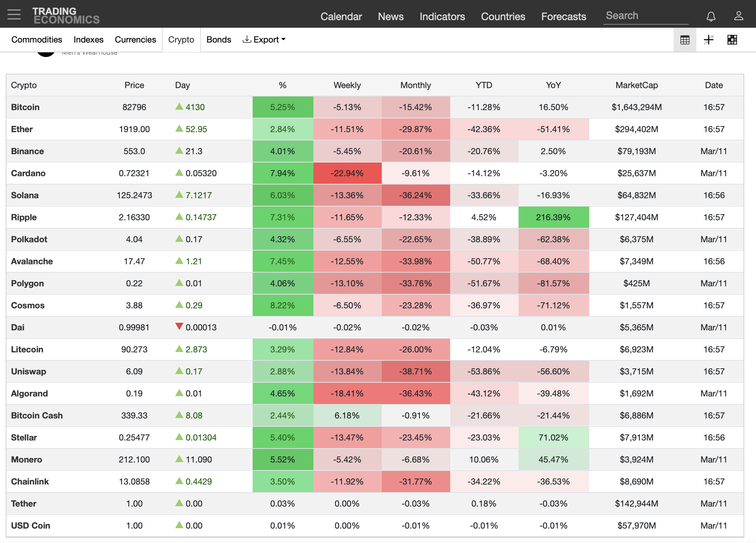Open the Export dropdown

point(264,39)
